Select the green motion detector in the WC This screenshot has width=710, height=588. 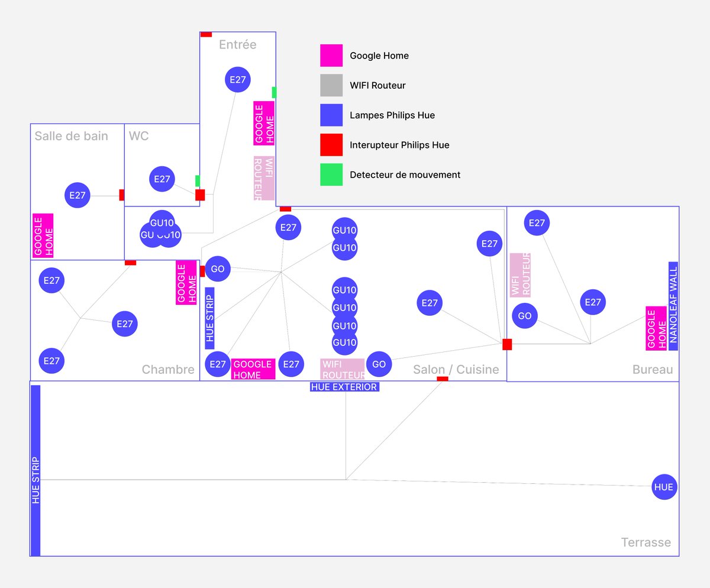point(198,181)
